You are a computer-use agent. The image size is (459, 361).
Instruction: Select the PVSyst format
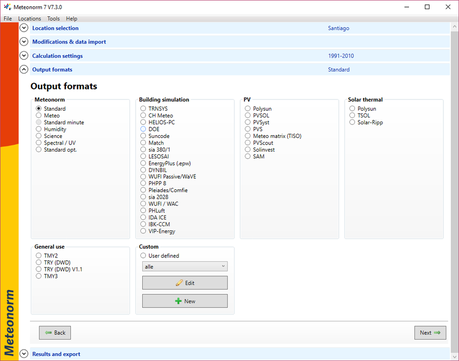[248, 122]
